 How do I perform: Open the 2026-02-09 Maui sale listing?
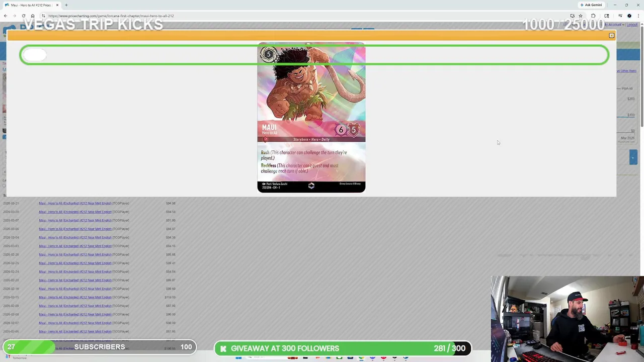[75, 306]
